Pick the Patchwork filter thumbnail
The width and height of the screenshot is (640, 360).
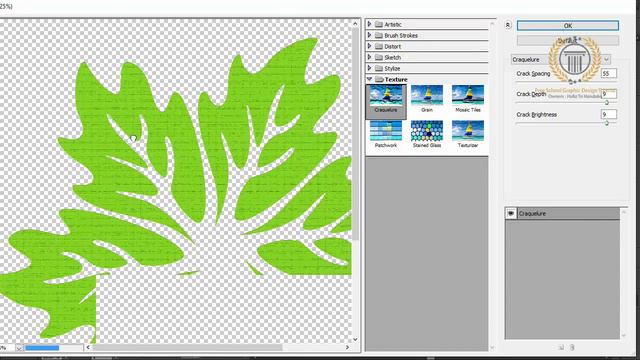pos(386,134)
